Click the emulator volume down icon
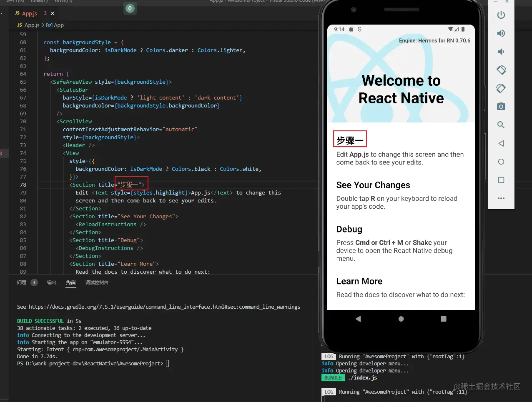 501,52
